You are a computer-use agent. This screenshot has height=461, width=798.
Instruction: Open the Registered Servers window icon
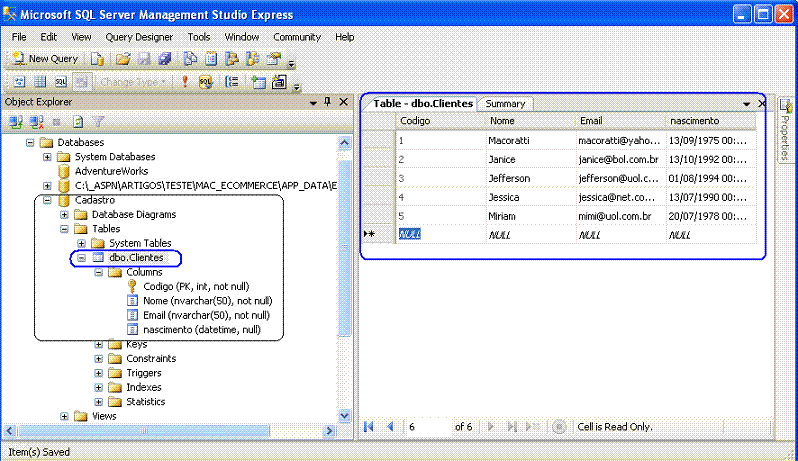click(x=190, y=59)
